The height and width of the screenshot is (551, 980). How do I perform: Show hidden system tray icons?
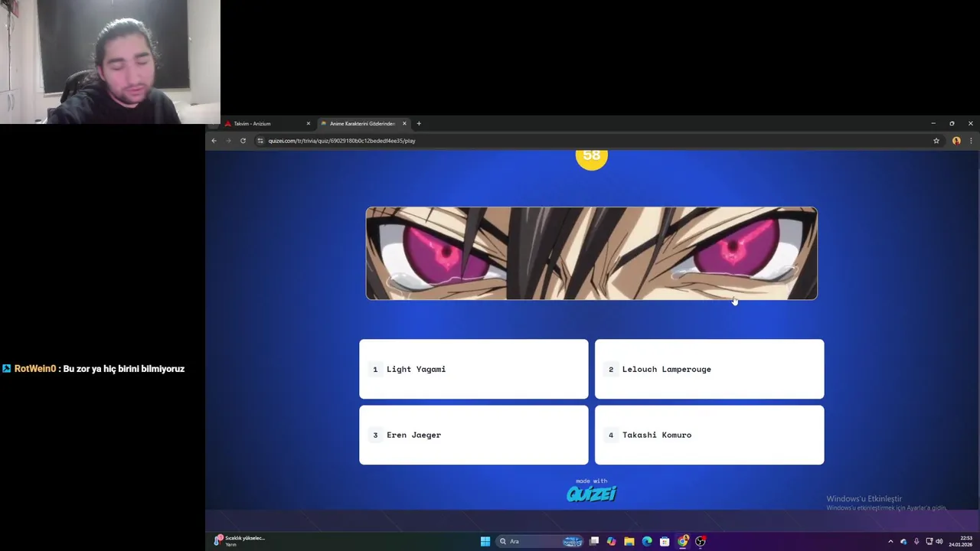[890, 541]
